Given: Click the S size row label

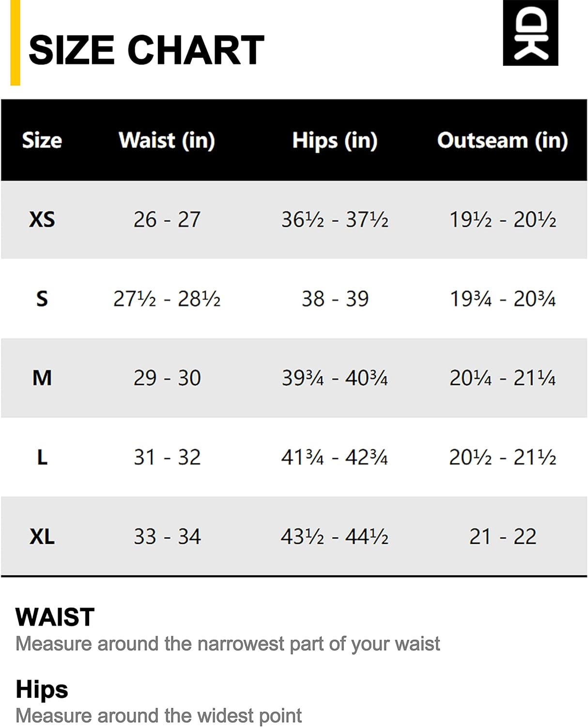Looking at the screenshot, I should (x=42, y=299).
